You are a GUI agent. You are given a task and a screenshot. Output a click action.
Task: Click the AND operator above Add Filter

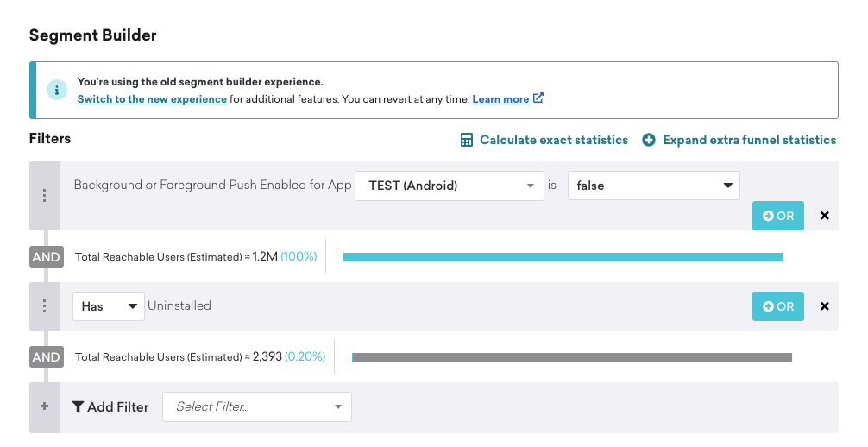pos(47,356)
